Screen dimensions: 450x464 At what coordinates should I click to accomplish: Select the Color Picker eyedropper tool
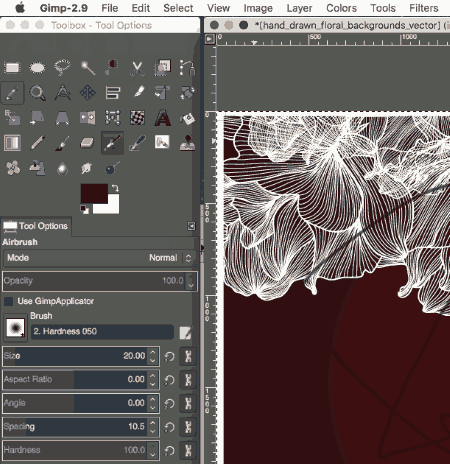tap(12, 93)
